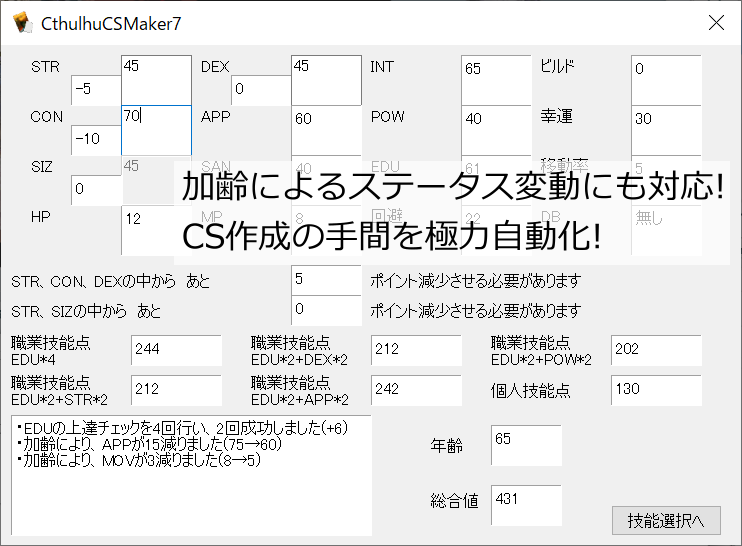This screenshot has height=546, width=742.
Task: Click the DEX value field showing 45
Action: (327, 80)
